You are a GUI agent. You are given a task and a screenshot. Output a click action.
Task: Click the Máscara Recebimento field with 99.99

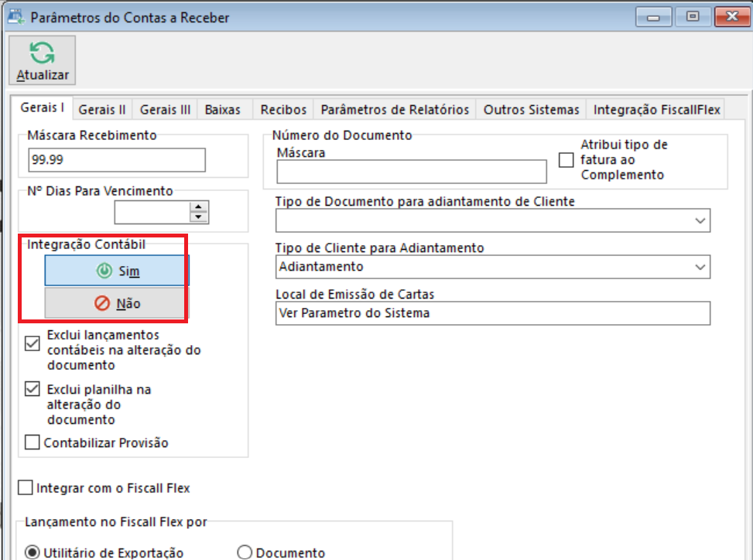pyautogui.click(x=117, y=160)
